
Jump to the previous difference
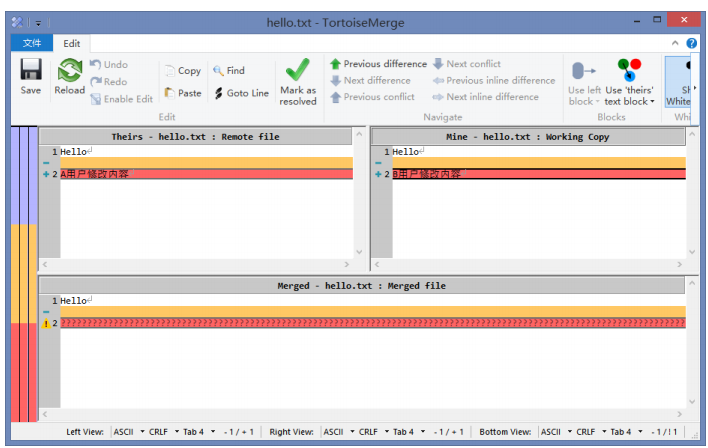(x=378, y=64)
